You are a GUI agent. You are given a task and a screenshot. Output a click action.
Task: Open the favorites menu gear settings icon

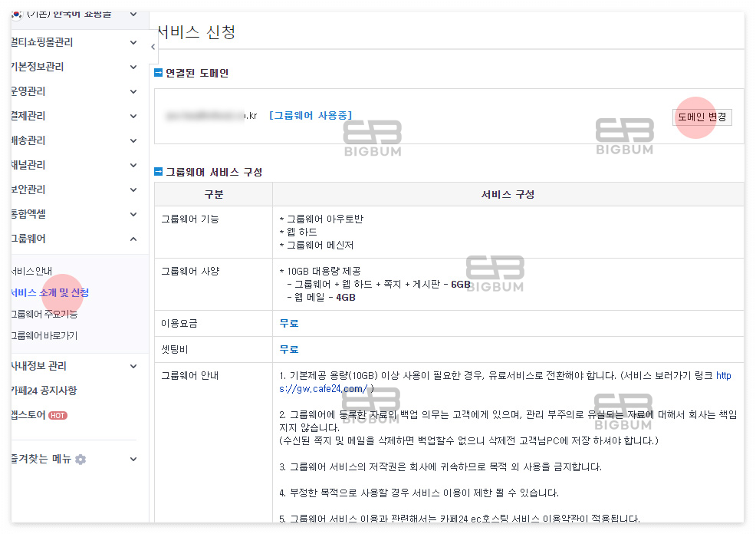click(81, 460)
